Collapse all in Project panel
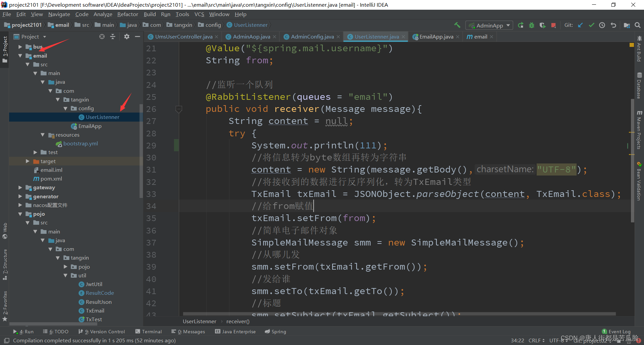The height and width of the screenshot is (345, 644). click(113, 37)
